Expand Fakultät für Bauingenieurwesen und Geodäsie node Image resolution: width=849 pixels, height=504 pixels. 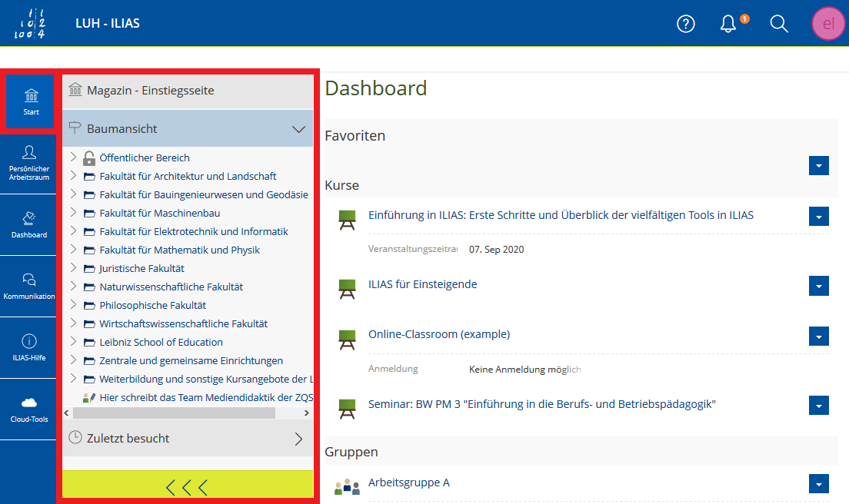point(73,194)
